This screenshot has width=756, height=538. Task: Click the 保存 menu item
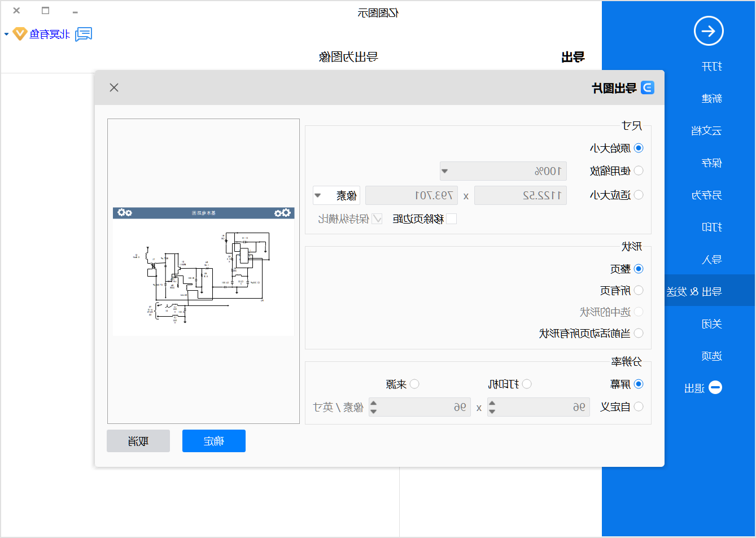[x=712, y=163]
